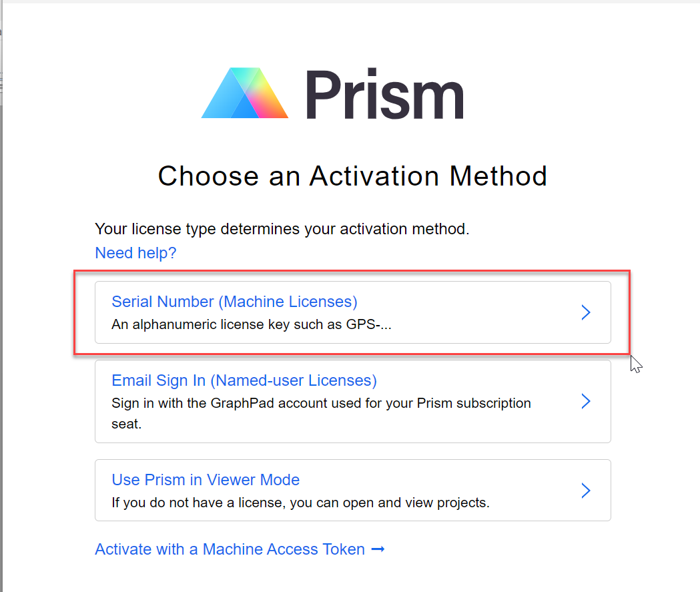
Task: Click the chevron beside Email Sign In
Action: coord(586,401)
